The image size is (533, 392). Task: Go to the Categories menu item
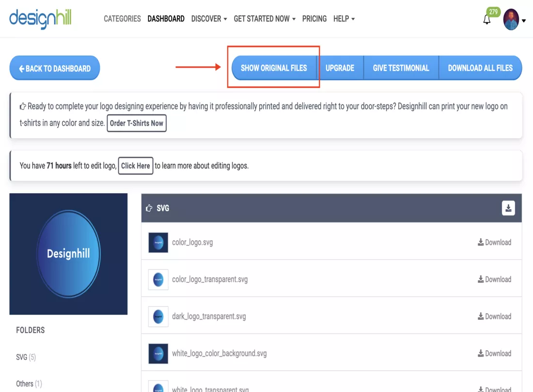122,19
